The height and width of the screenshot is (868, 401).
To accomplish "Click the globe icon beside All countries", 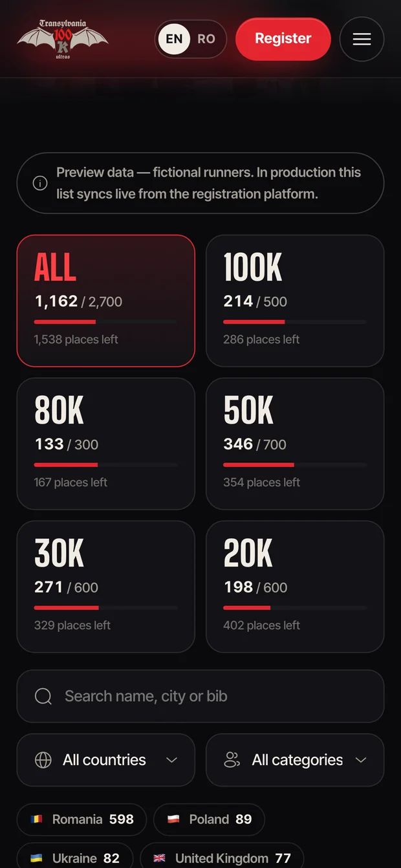I will click(x=43, y=760).
